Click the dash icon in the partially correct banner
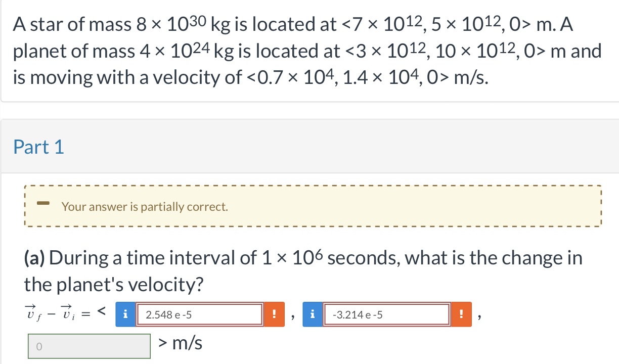Screen dimensions: 619x364 tap(42, 203)
